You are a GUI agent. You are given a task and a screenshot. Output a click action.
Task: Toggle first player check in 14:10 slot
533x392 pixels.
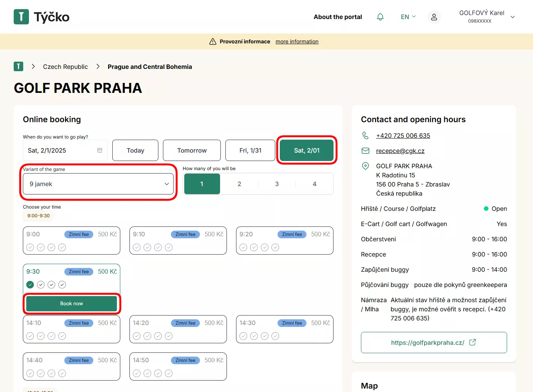[x=30, y=336]
